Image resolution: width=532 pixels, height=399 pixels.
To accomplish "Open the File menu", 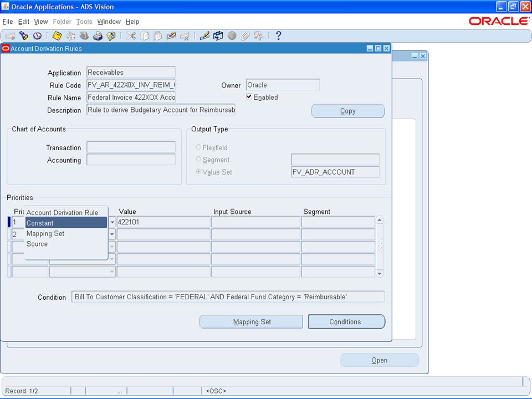I will pyautogui.click(x=7, y=22).
